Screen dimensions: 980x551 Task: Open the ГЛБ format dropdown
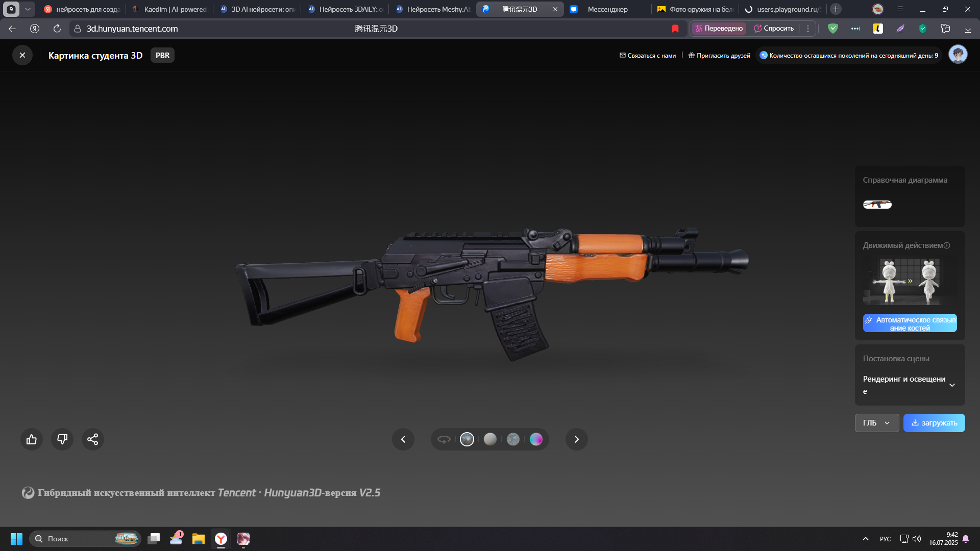click(876, 423)
